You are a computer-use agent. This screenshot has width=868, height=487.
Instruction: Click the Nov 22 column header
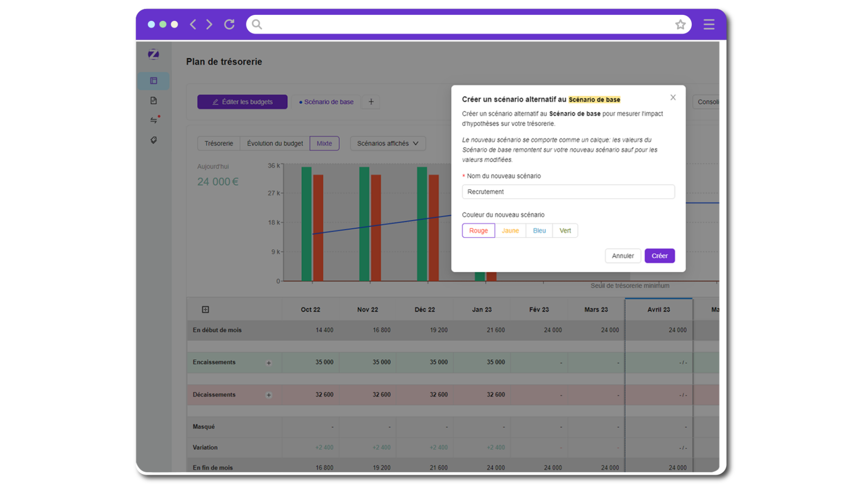tap(368, 309)
